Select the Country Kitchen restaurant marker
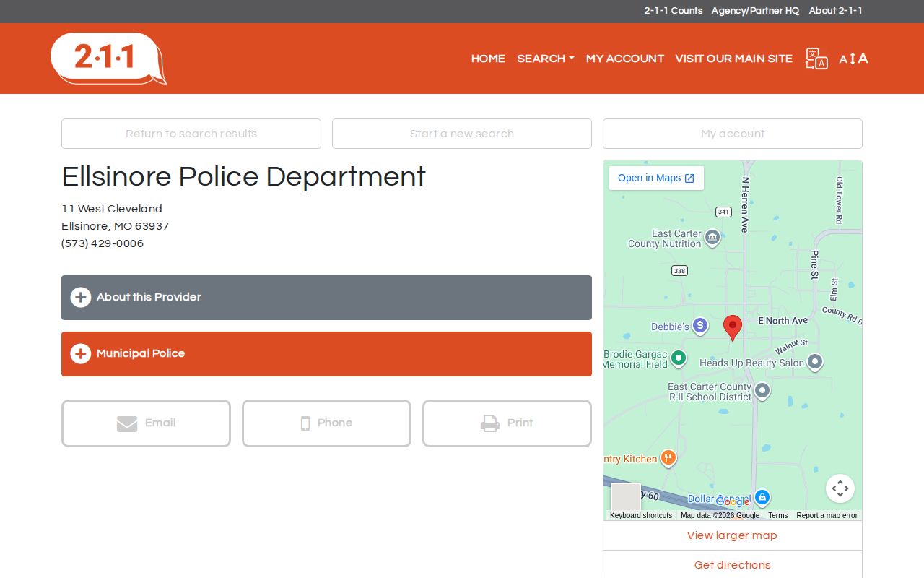Viewport: 924px width, 578px height. coord(668,457)
